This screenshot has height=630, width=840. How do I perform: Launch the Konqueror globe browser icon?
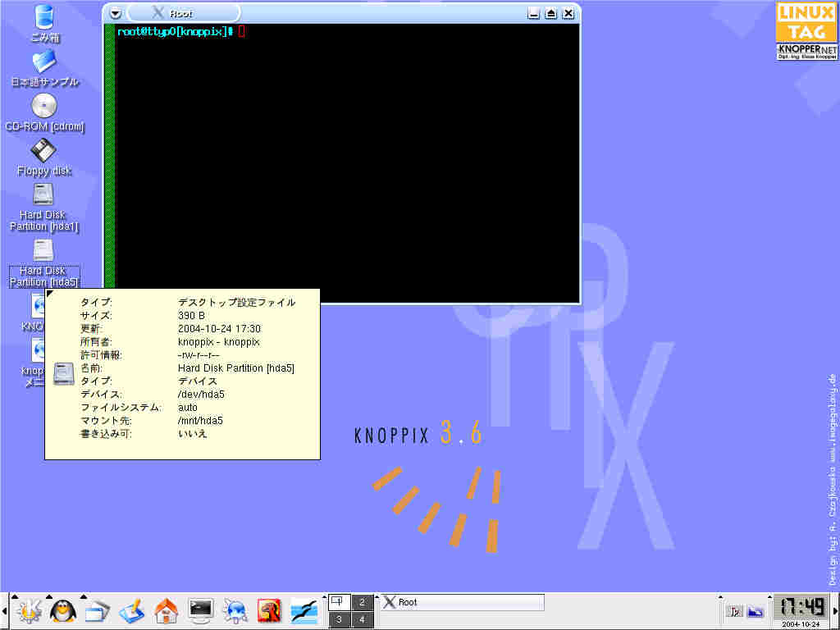click(x=235, y=612)
